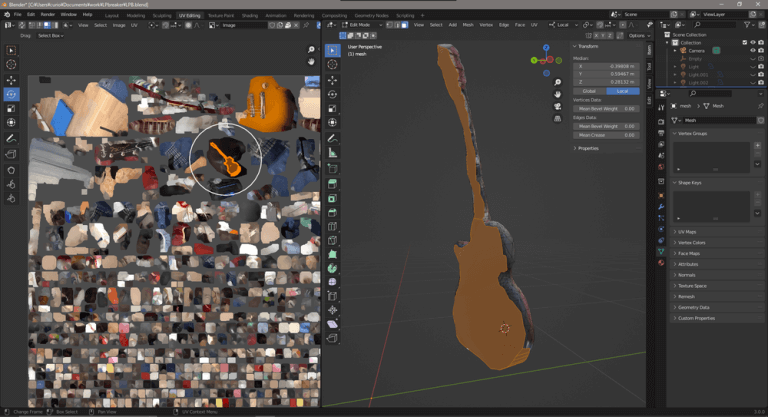Click the zoom magnifier in 3D viewport
Screen dimensions: 768x417
pyautogui.click(x=557, y=82)
